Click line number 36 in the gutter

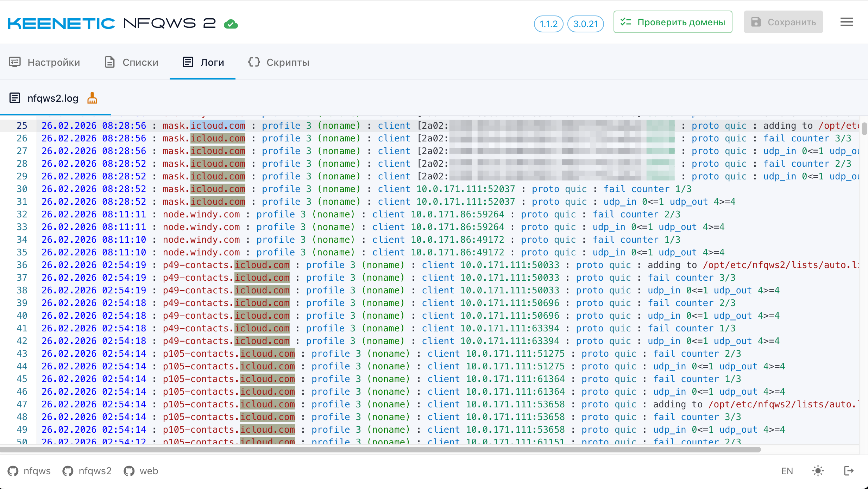[22, 265]
